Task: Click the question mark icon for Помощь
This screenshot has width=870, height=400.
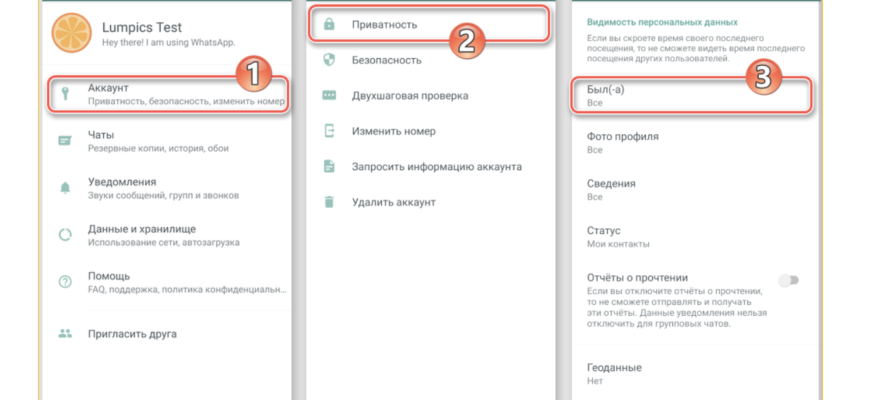Action: [x=65, y=282]
